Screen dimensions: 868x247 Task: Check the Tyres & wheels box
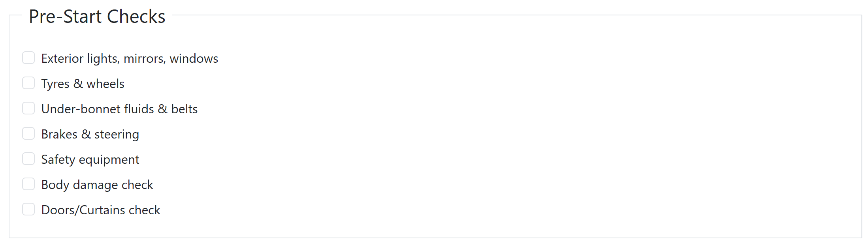[28, 83]
